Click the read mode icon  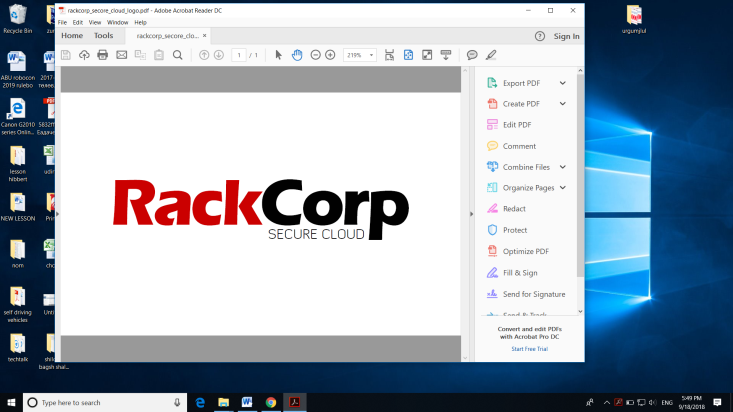(x=446, y=55)
